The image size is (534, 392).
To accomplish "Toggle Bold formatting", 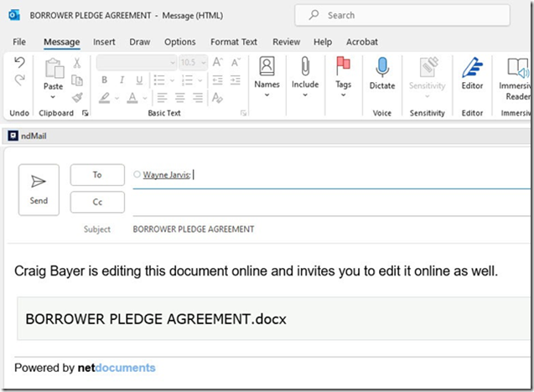I will [105, 80].
